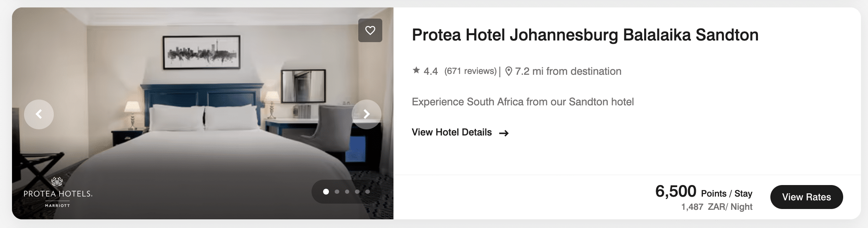868x228 pixels.
Task: Select the fifth carousel dot
Action: (367, 192)
